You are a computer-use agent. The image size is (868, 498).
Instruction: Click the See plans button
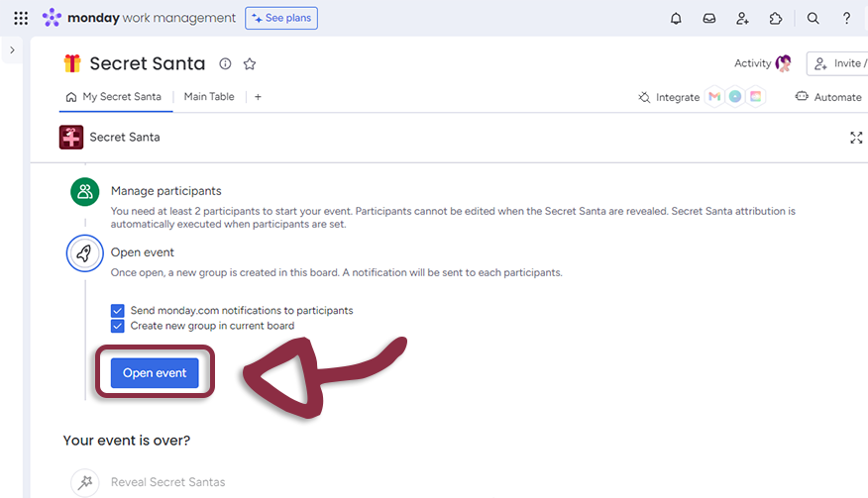(x=281, y=18)
